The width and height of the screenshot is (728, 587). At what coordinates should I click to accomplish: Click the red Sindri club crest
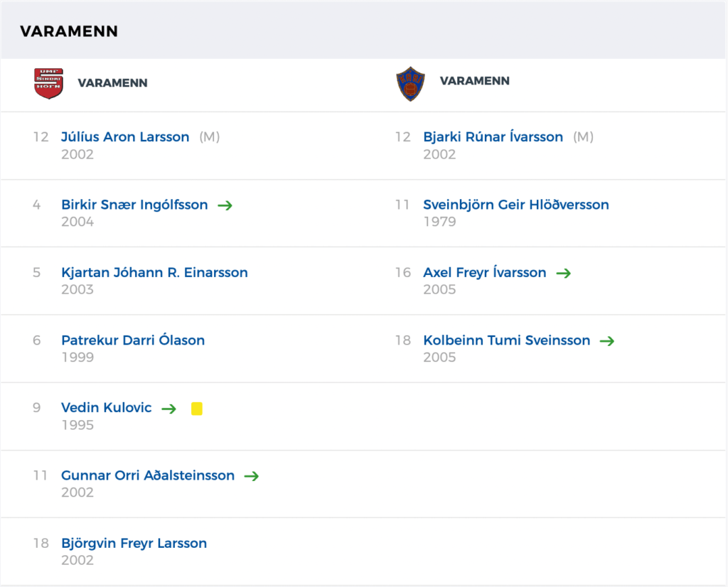pos(49,84)
